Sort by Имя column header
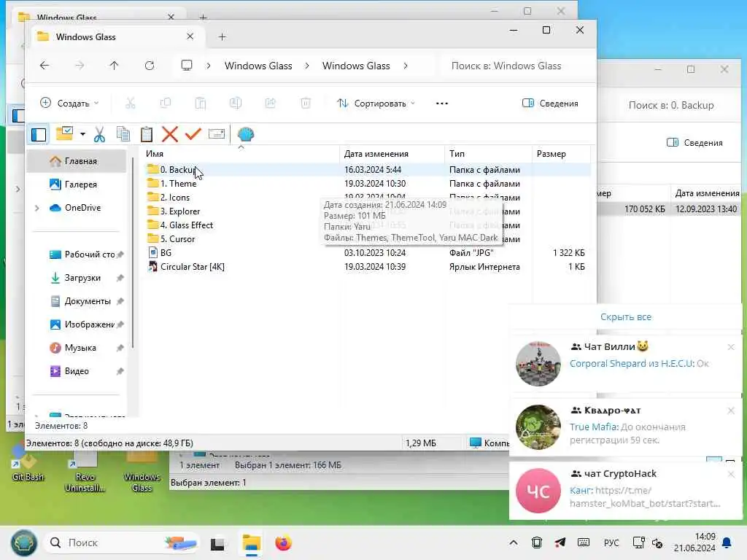Image resolution: width=747 pixels, height=560 pixels. point(241,154)
